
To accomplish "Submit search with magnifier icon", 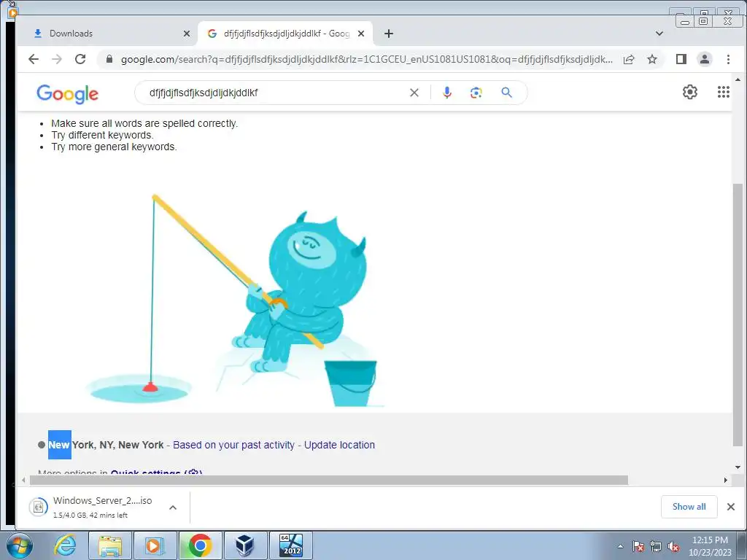I will click(506, 93).
